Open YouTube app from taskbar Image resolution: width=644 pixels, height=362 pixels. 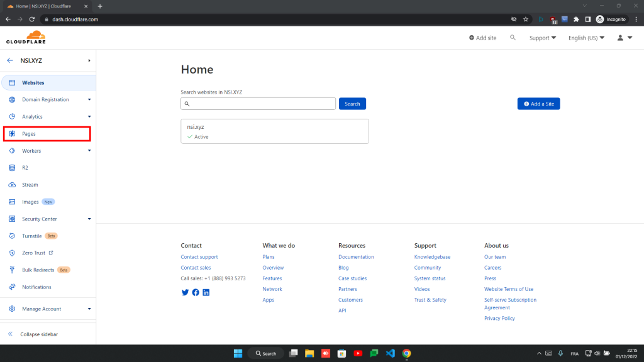(358, 353)
